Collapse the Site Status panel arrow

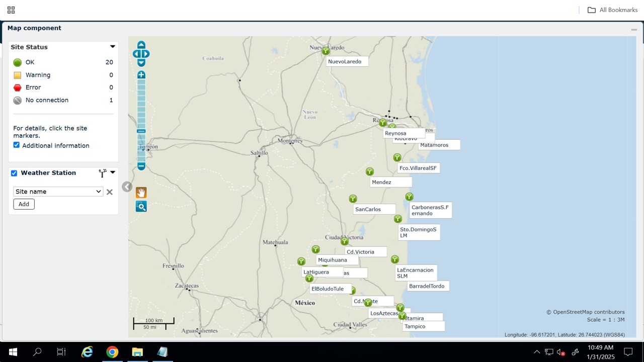coord(113,47)
